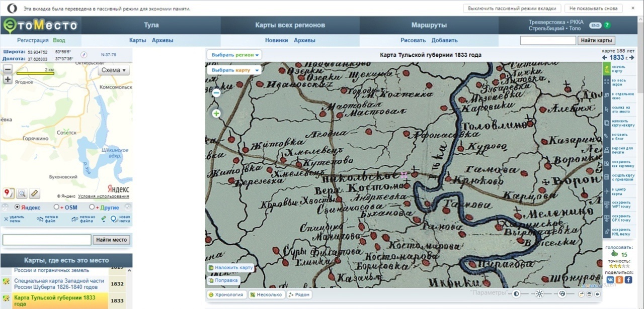The image size is (644, 309).
Task: Click the Хронология button
Action: [x=226, y=294]
